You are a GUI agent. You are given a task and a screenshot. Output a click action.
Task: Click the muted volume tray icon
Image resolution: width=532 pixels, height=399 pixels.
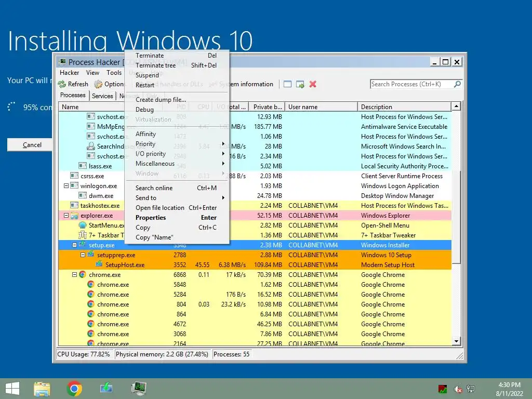click(x=458, y=389)
